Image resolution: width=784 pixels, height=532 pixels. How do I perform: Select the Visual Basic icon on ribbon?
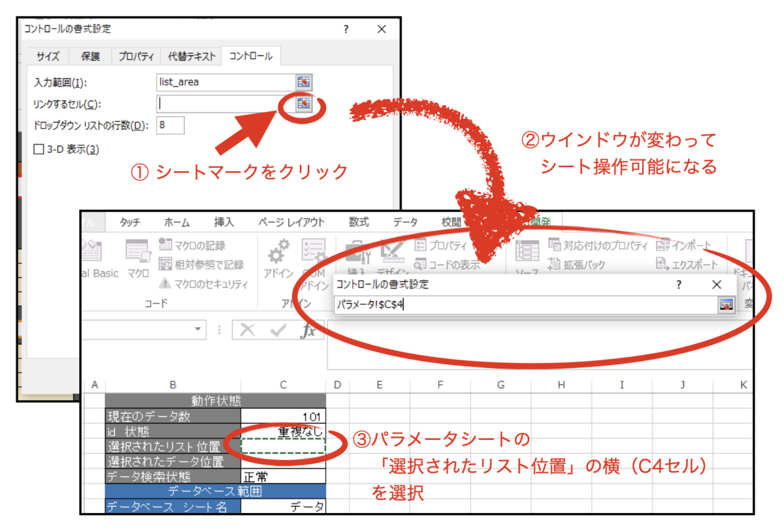click(x=91, y=255)
